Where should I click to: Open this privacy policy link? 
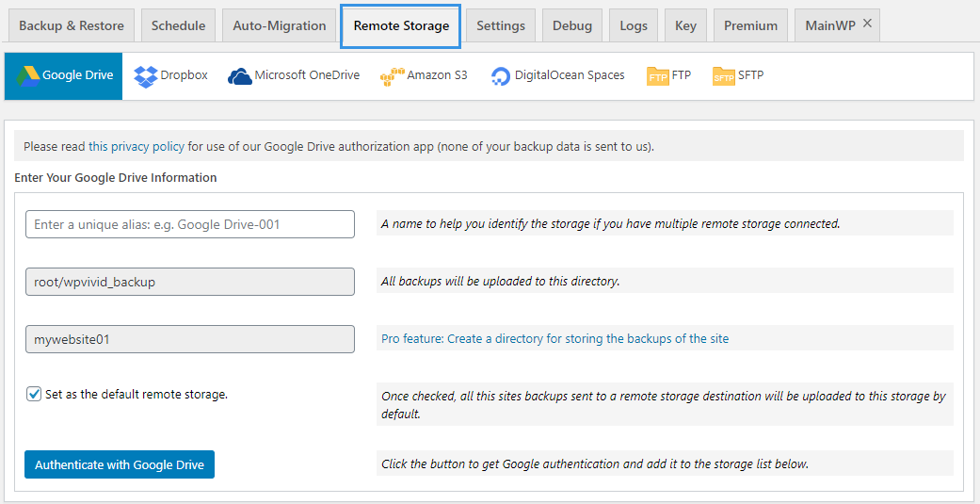[137, 146]
